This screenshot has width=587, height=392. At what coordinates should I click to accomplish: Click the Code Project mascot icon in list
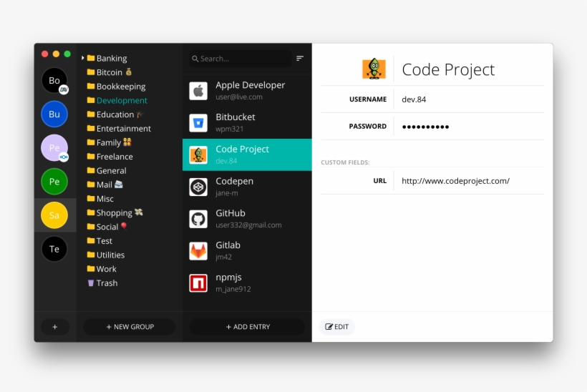(198, 155)
